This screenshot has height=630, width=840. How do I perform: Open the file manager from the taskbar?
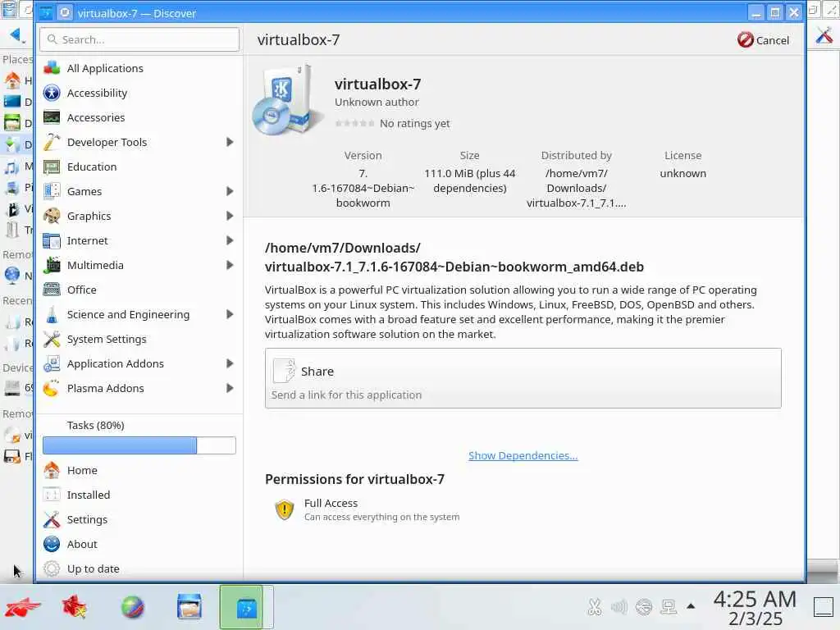coord(189,607)
